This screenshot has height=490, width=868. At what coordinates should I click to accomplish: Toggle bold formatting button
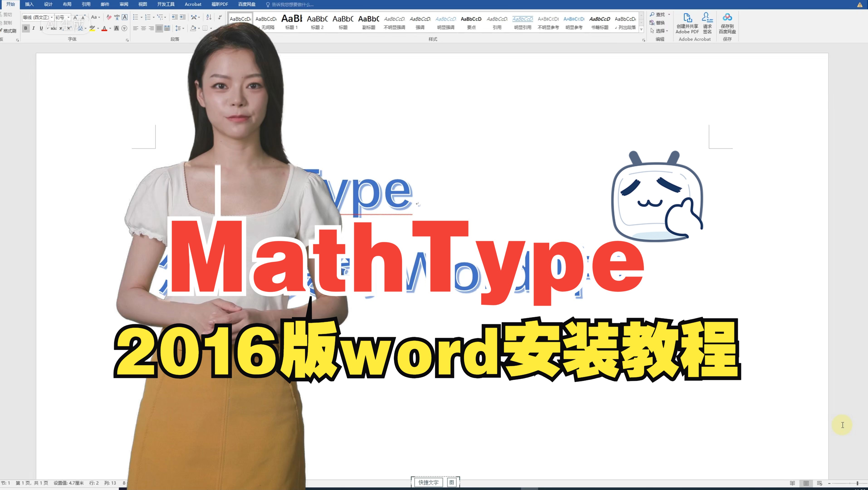click(x=26, y=28)
